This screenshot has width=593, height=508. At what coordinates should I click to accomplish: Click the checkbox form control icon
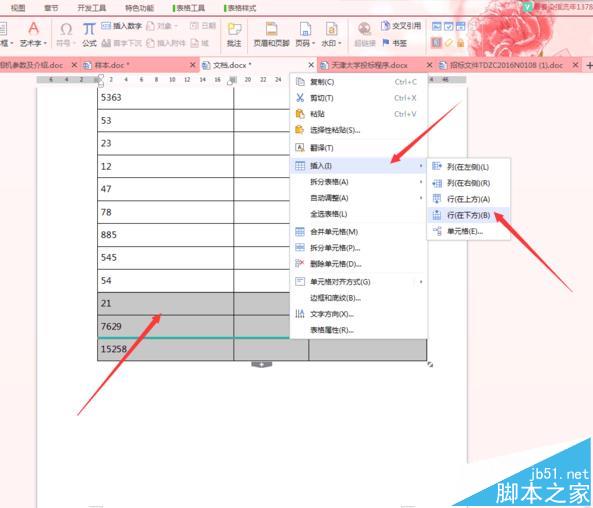pos(449,26)
